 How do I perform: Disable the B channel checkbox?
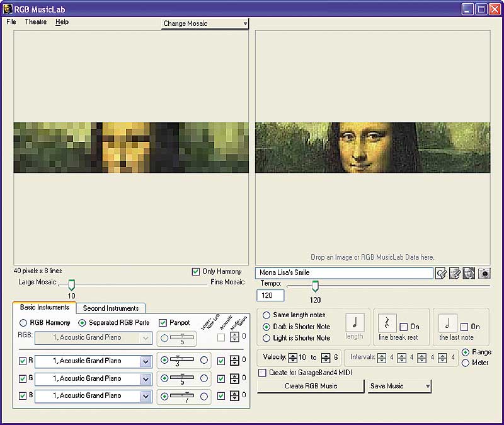[x=23, y=396]
